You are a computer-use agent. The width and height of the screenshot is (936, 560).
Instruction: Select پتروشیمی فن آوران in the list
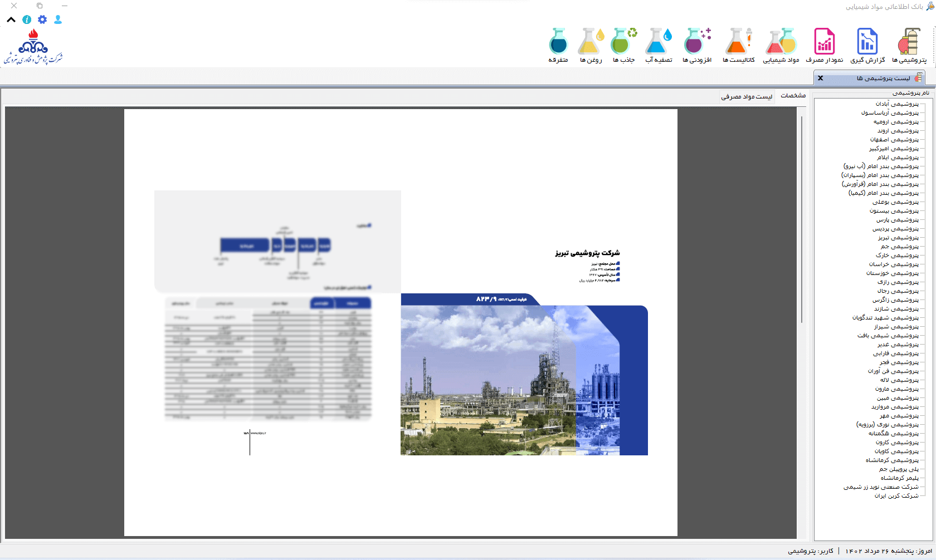coord(893,371)
